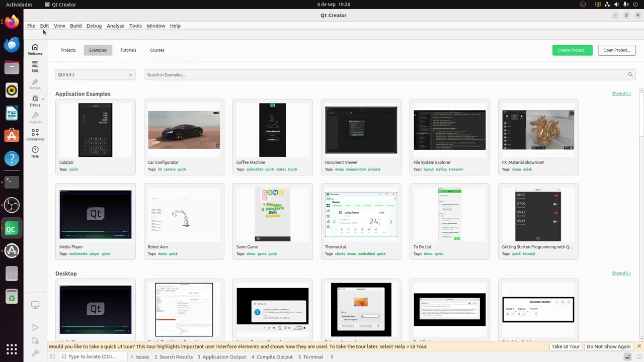644x362 pixels.
Task: Open the Edit menu
Action: [x=45, y=26]
